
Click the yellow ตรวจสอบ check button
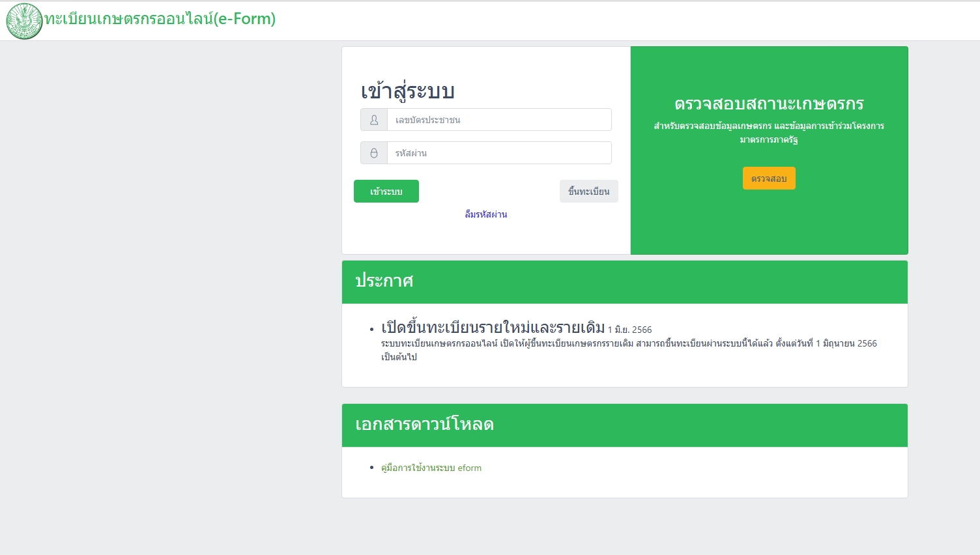pyautogui.click(x=769, y=178)
